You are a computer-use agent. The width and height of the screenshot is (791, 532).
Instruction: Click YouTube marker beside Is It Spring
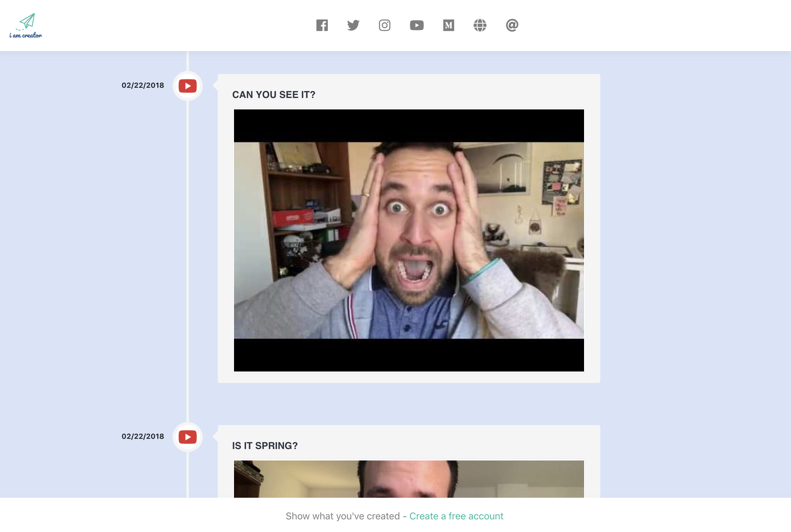click(187, 437)
